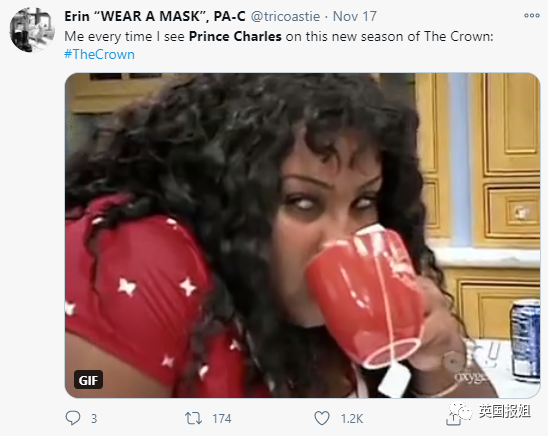Image resolution: width=548 pixels, height=436 pixels.
Task: Open the three-dot more options menu
Action: (x=532, y=15)
